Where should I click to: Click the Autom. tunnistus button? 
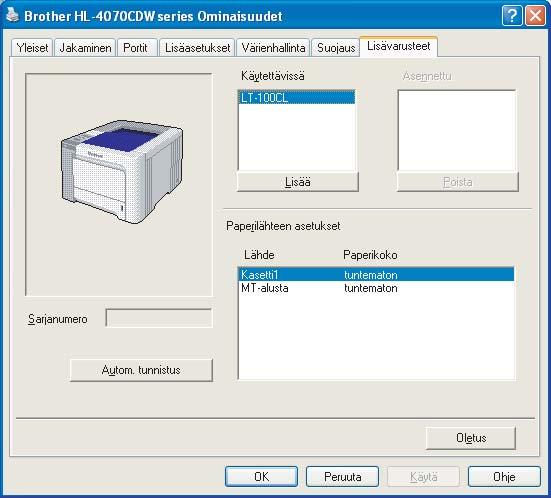[141, 370]
